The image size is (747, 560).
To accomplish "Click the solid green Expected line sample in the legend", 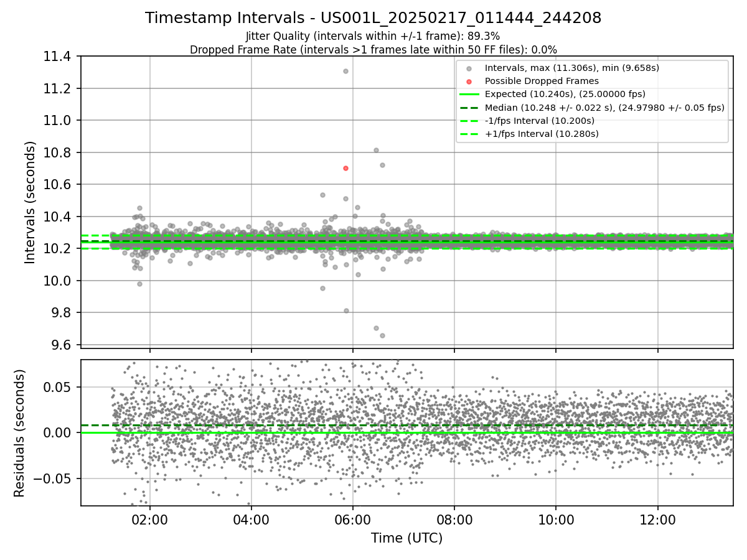I will (x=469, y=95).
